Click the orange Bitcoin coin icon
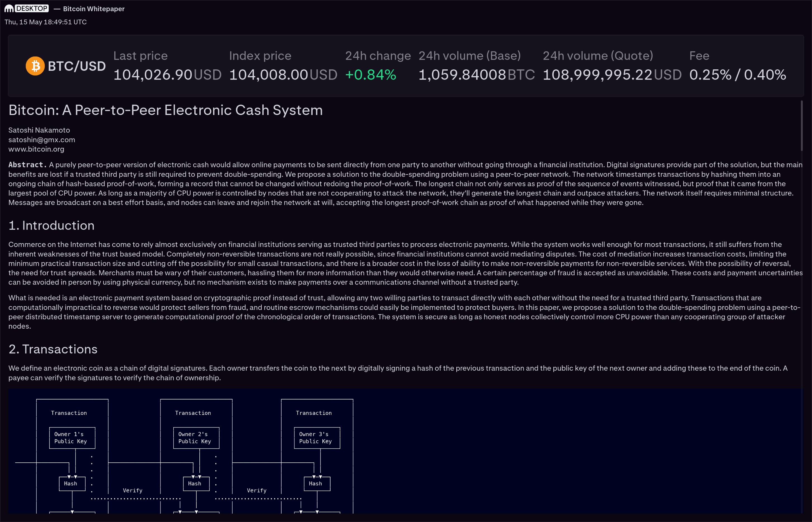Image resolution: width=812 pixels, height=522 pixels. (35, 66)
